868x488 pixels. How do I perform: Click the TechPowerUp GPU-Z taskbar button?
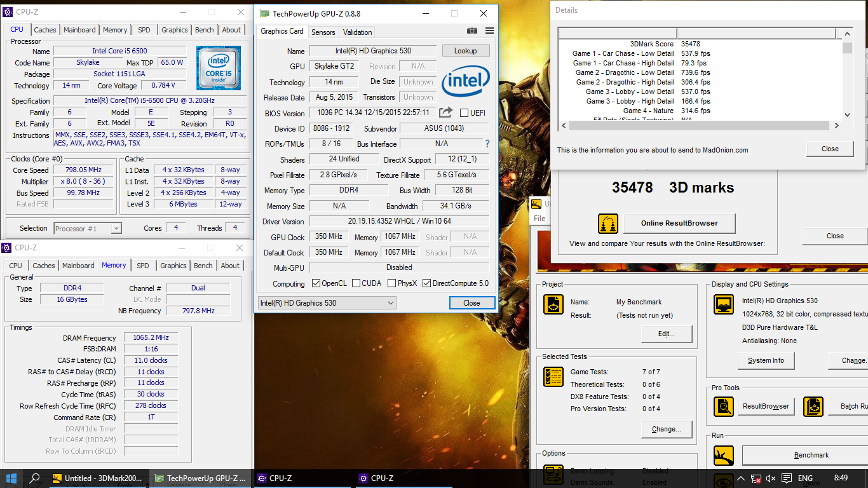pos(200,478)
